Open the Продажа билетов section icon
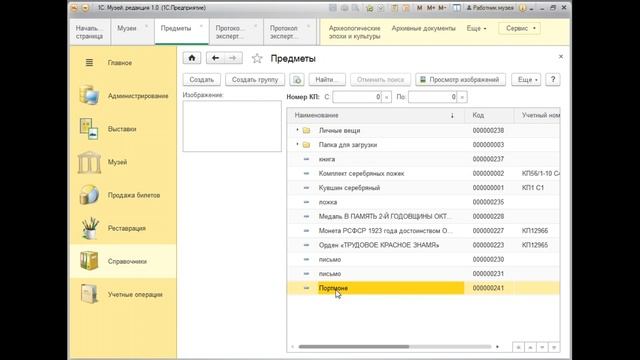 pyautogui.click(x=89, y=195)
